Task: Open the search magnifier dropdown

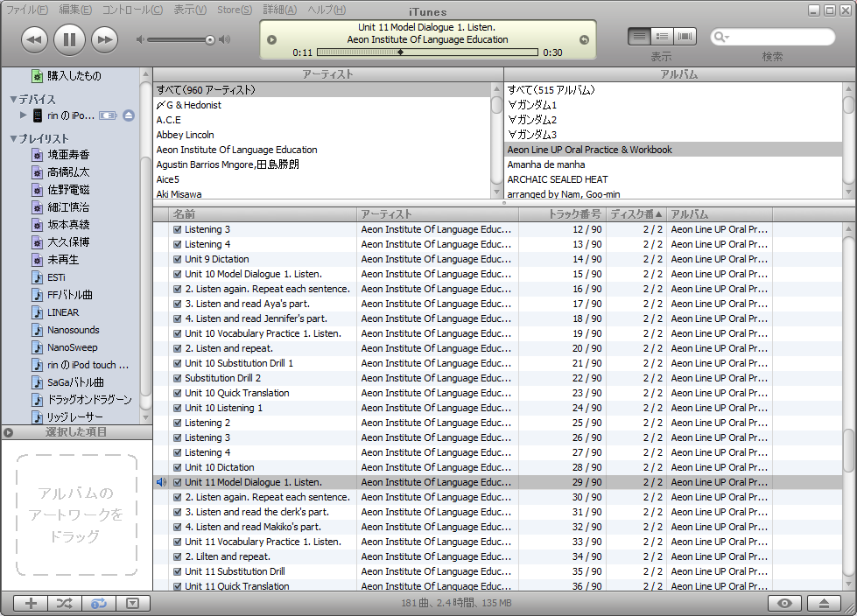Action: pos(721,37)
